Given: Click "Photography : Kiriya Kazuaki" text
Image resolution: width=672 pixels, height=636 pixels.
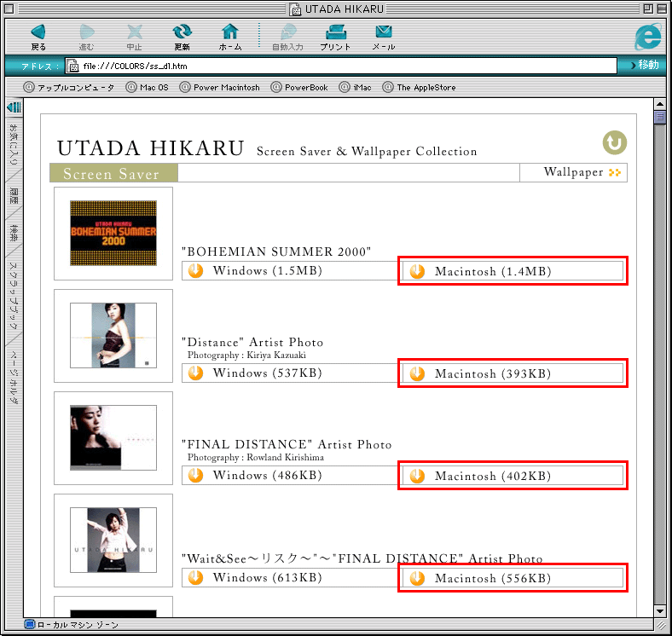Looking at the screenshot, I should coord(246,355).
